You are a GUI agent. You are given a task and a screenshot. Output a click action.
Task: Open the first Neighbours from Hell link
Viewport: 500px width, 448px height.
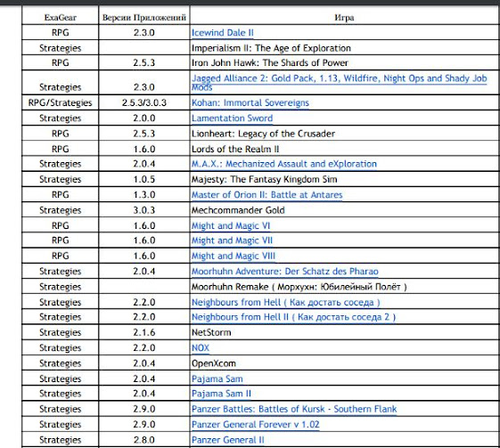pyautogui.click(x=285, y=302)
